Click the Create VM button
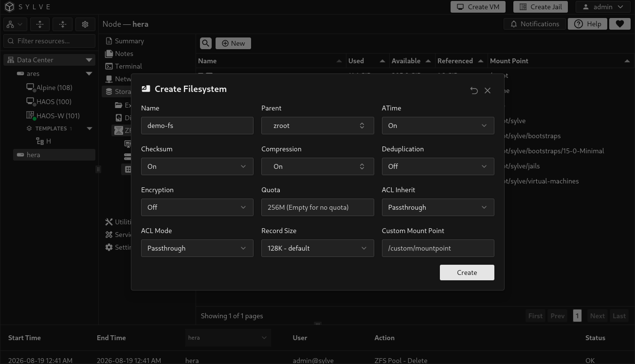 478,7
